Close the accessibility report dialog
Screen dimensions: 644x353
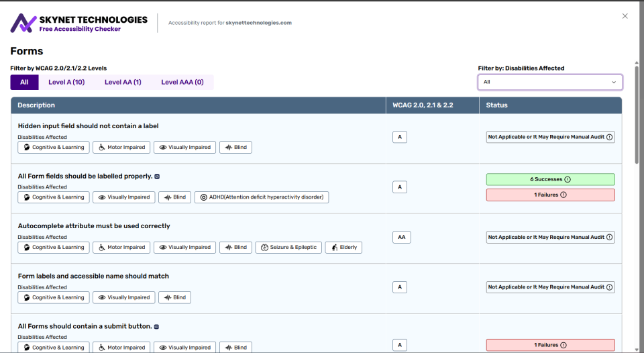pyautogui.click(x=625, y=16)
